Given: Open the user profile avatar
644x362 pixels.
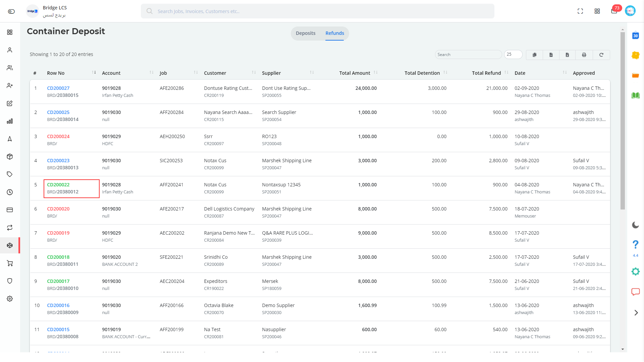Looking at the screenshot, I should pos(630,11).
